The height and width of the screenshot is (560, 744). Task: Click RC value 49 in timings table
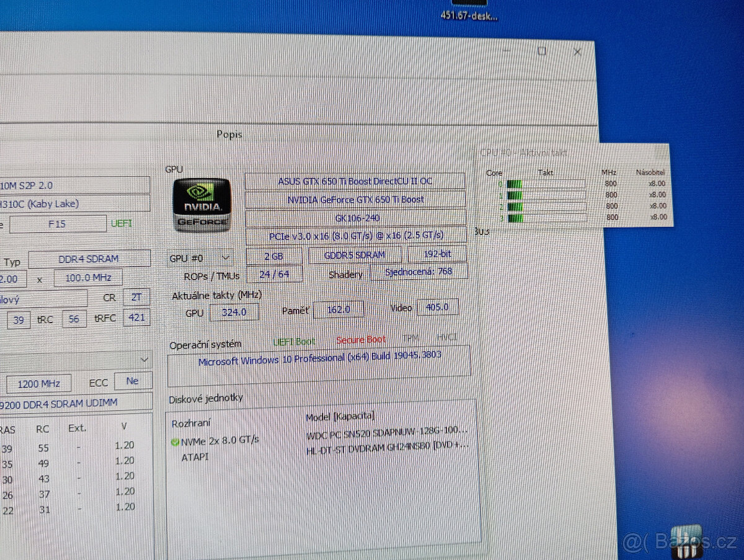click(43, 463)
